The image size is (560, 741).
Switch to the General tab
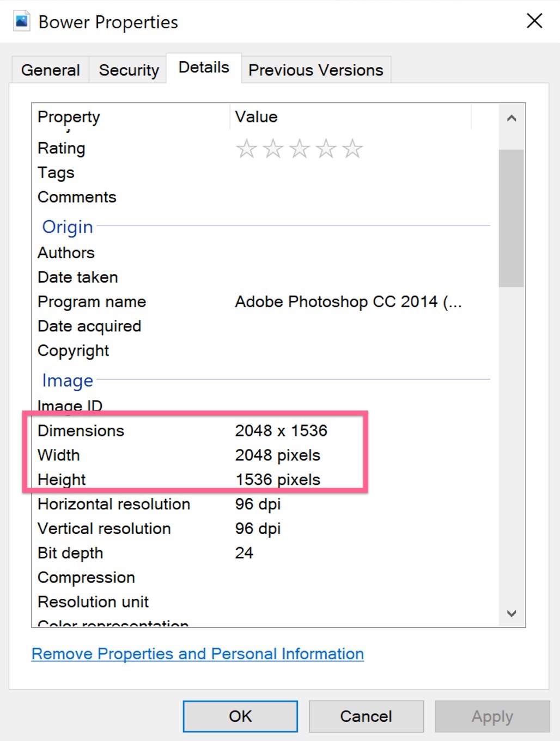(x=50, y=70)
